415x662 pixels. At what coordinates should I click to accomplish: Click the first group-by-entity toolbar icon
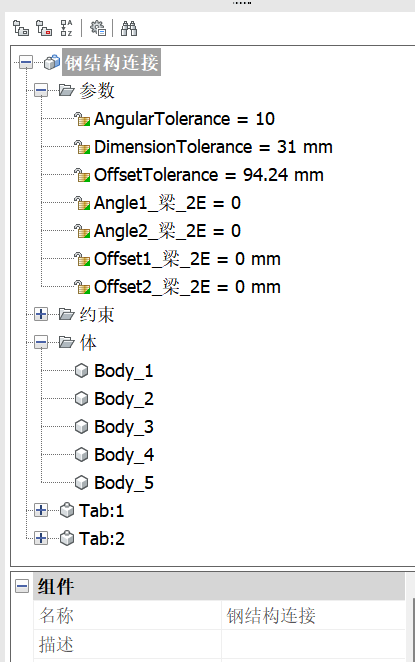click(21, 28)
